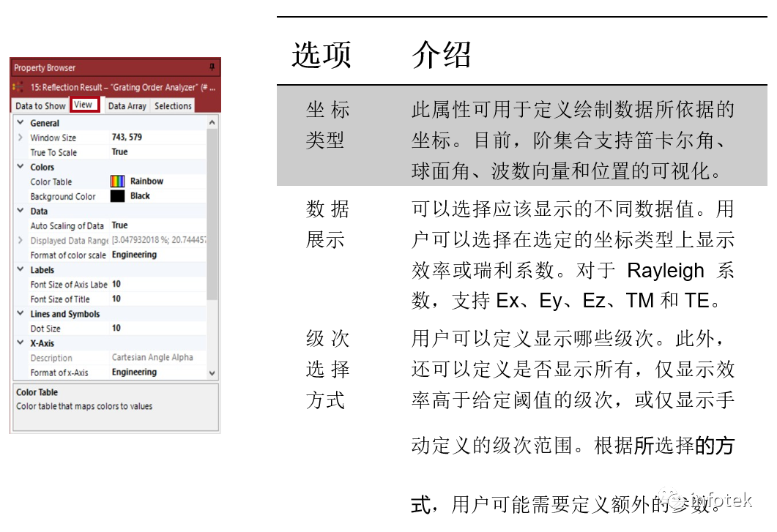Click the Color Table help description heading
The width and height of the screenshot is (777, 532).
(37, 391)
